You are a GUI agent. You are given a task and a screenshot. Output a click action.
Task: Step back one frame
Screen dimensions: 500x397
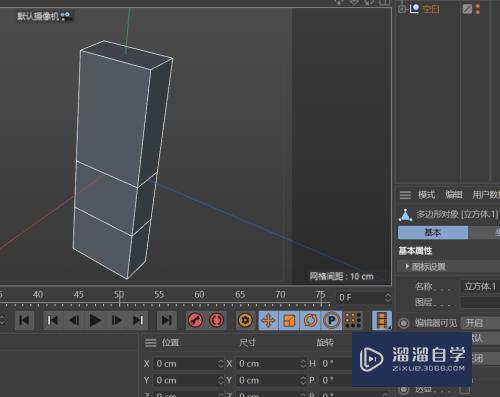tap(74, 321)
